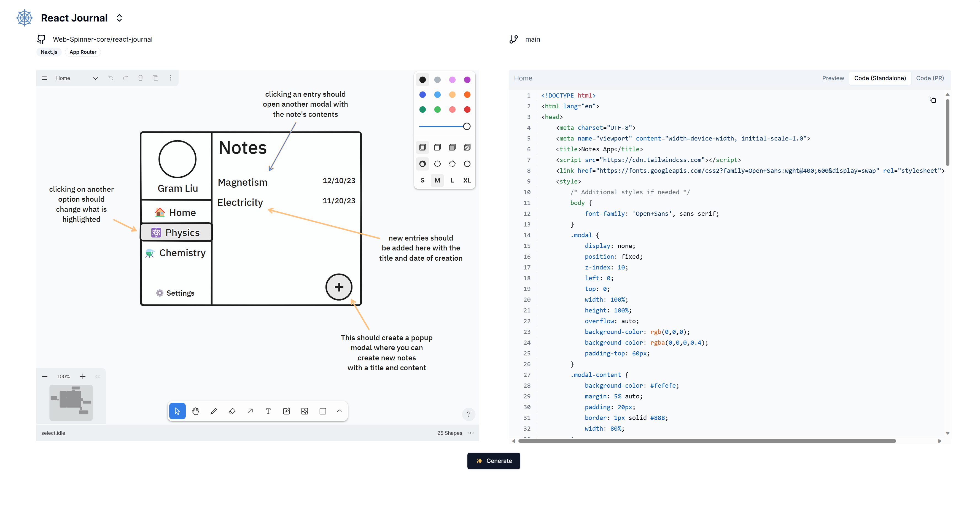Pick the orange color swatch
Viewport: 980px width, 529px height.
tap(467, 95)
